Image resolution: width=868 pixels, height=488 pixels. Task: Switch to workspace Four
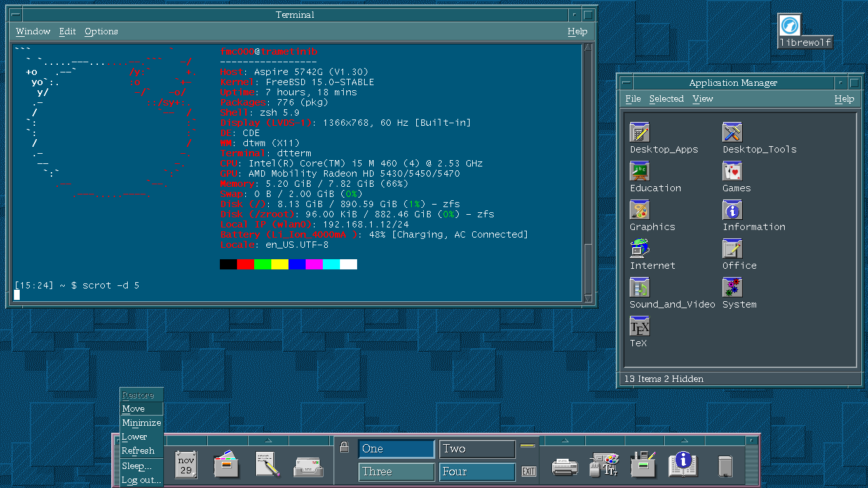tap(477, 472)
